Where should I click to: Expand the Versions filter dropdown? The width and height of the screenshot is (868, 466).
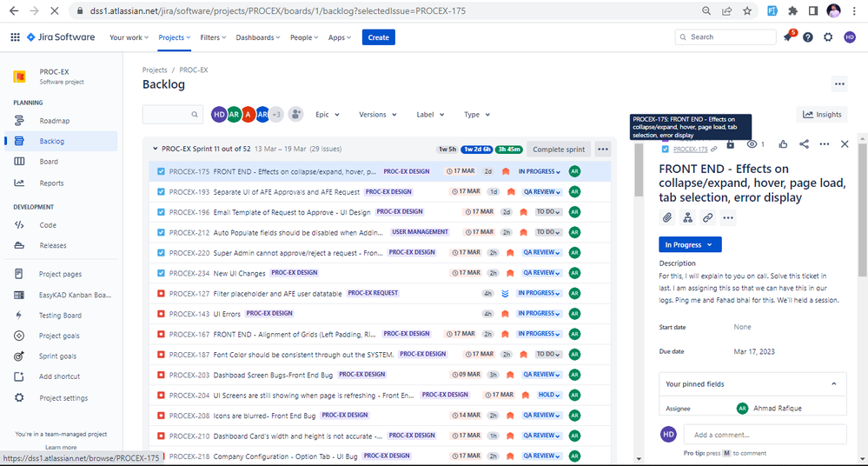[x=378, y=115]
